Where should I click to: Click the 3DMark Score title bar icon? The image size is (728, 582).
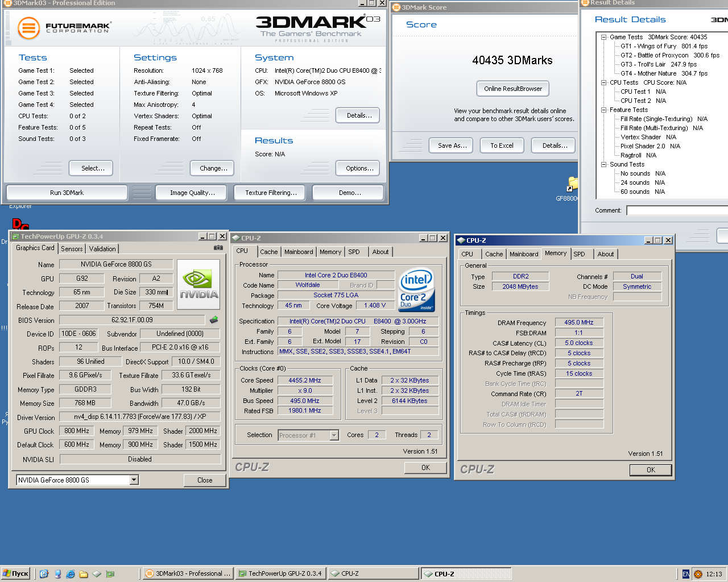397,7
